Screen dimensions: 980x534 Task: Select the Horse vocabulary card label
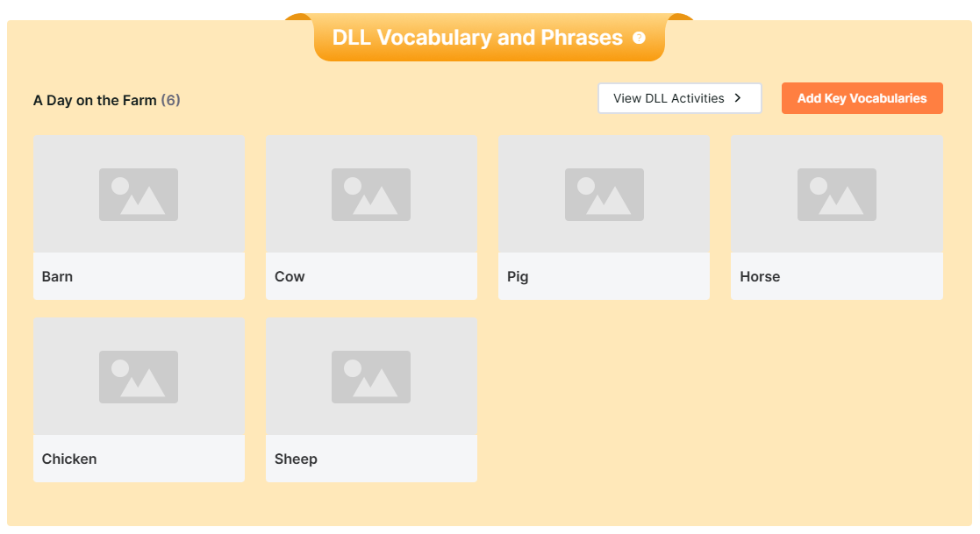pos(760,277)
